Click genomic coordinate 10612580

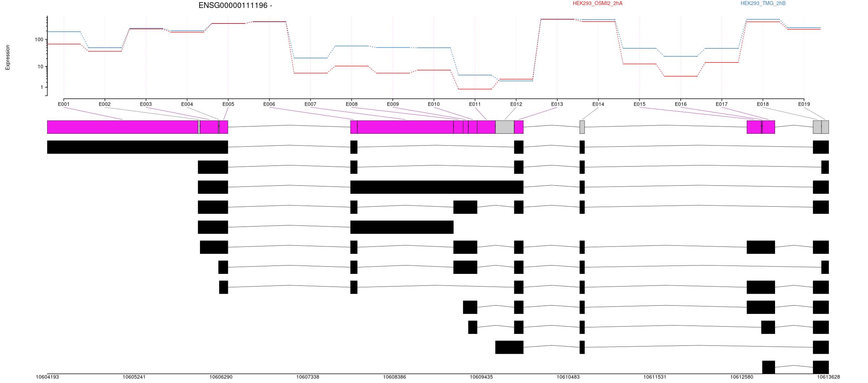point(742,377)
